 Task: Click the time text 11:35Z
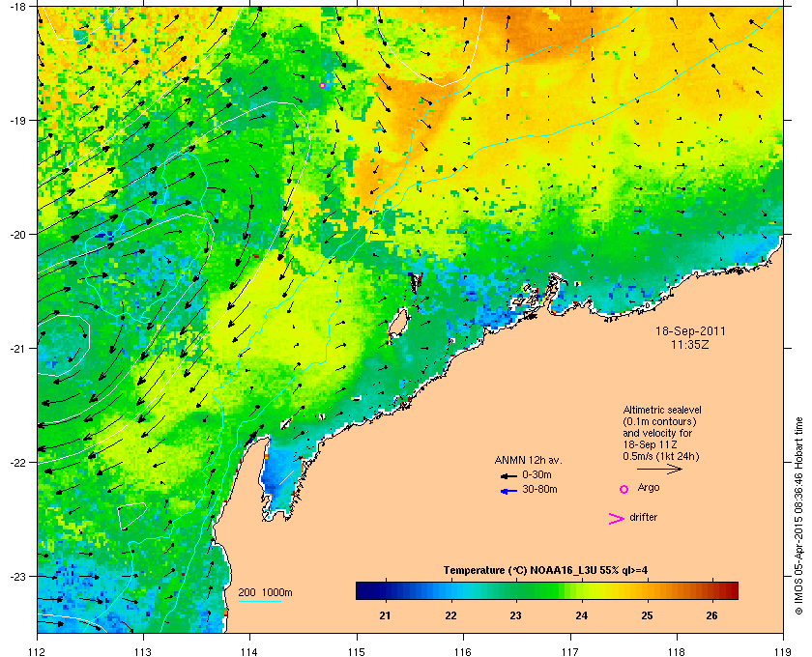(x=690, y=344)
